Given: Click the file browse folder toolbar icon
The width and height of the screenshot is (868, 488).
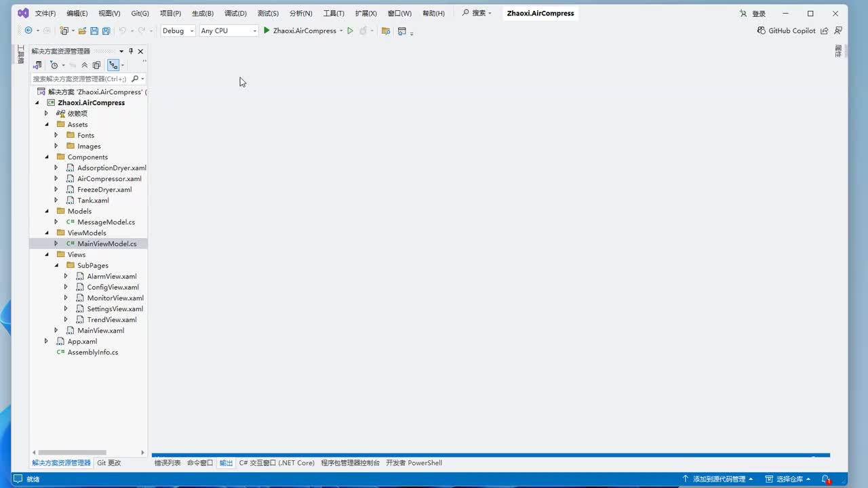Looking at the screenshot, I should [x=386, y=30].
